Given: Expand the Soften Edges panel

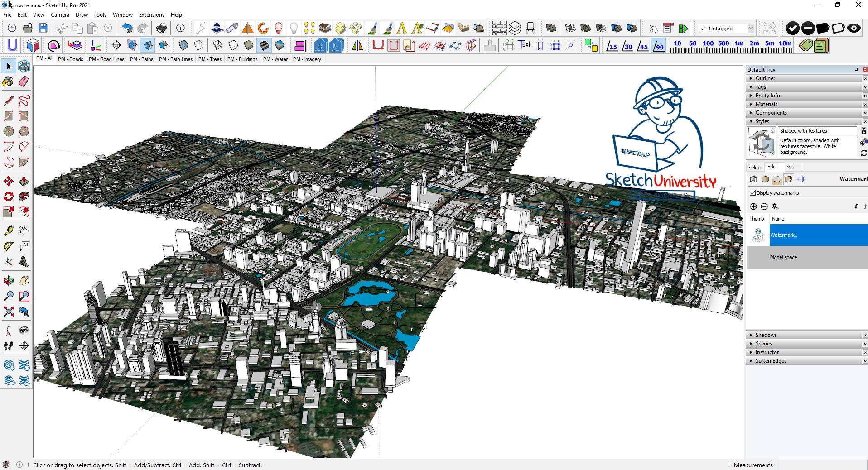Looking at the screenshot, I should [x=805, y=361].
